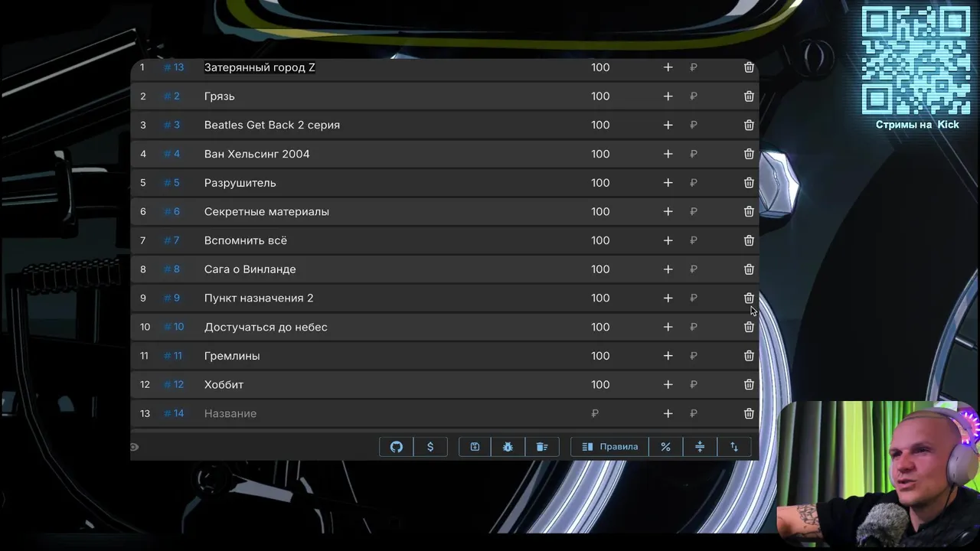Screen dimensions: 980x551
Task: Click the bug report icon
Action: pyautogui.click(x=508, y=447)
